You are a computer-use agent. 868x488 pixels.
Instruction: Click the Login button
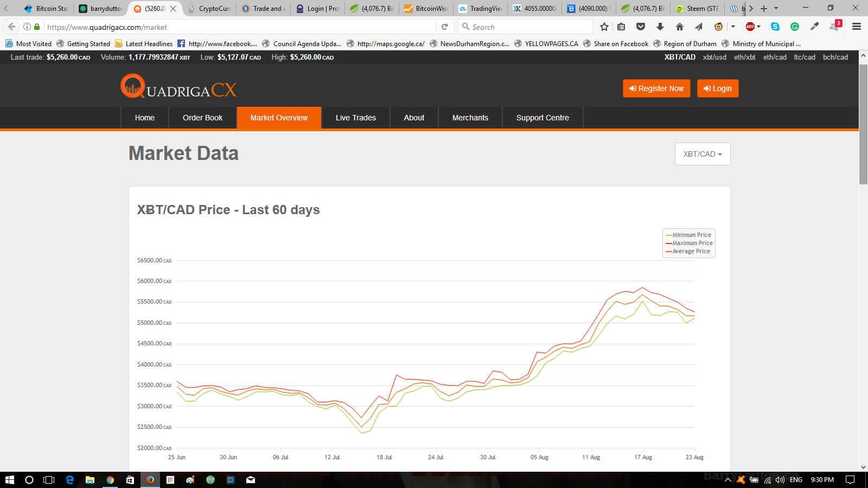pos(718,88)
